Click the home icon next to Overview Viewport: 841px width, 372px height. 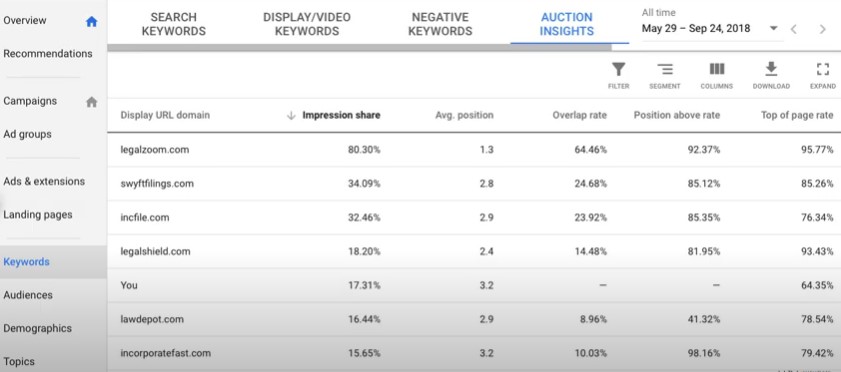click(92, 21)
